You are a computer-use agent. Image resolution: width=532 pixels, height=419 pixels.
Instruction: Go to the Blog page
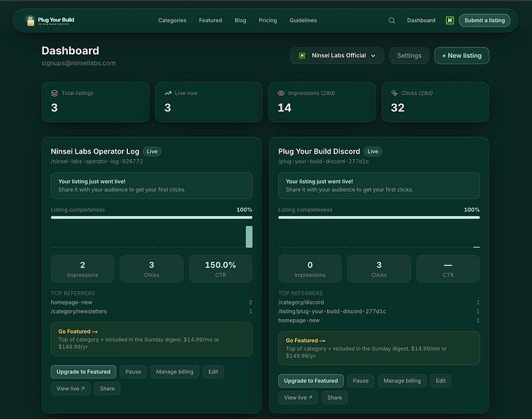[x=240, y=20]
